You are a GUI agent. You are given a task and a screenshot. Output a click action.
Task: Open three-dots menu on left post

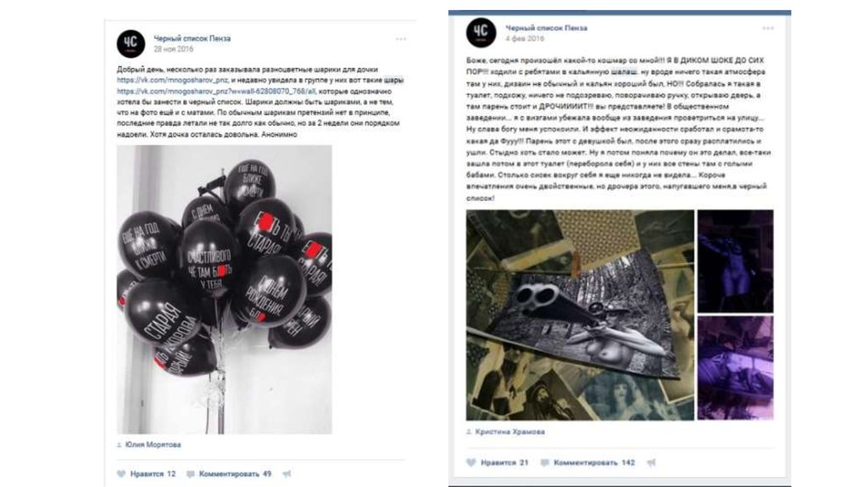click(x=401, y=39)
